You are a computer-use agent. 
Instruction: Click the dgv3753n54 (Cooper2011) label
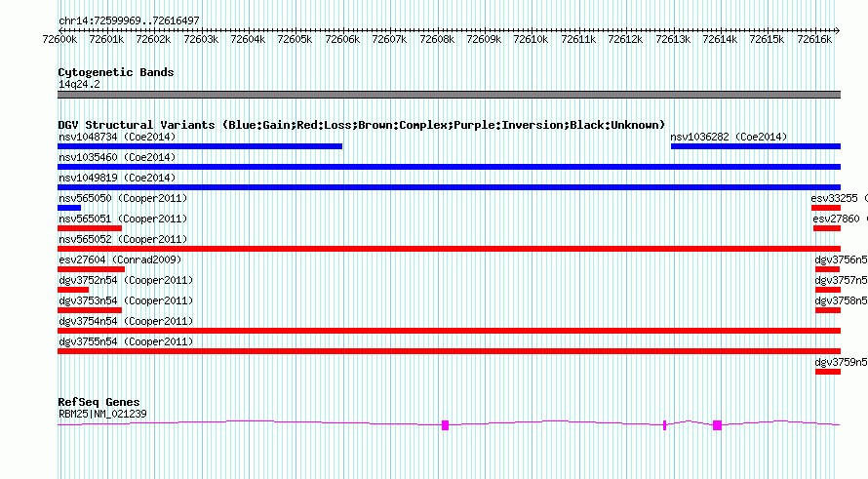126,300
